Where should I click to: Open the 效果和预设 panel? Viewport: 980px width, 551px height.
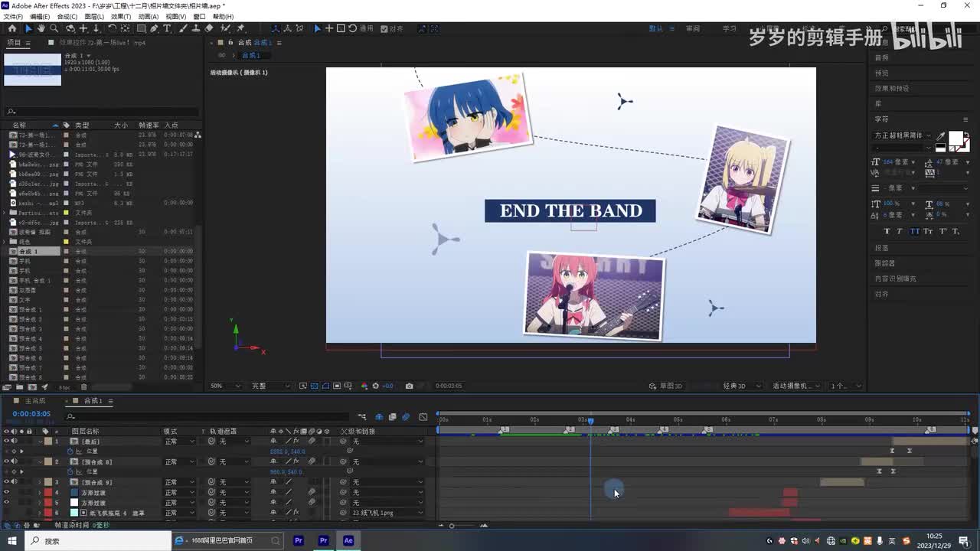(x=892, y=89)
